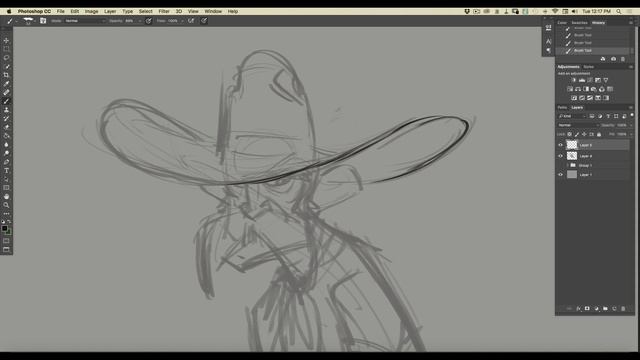Delete current history state trash icon

tap(623, 59)
